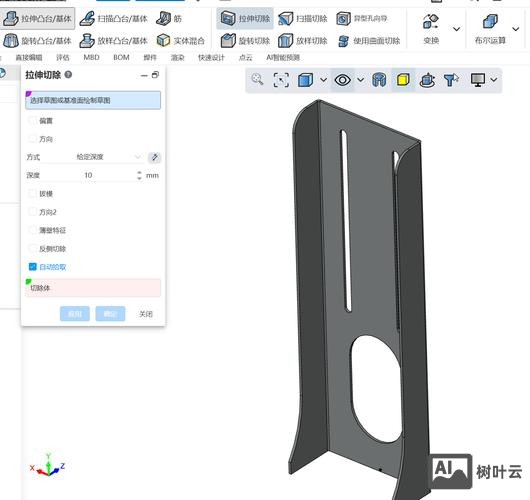530x500 pixels.
Task: Enable the 拔模 draft checkbox
Action: click(x=32, y=193)
